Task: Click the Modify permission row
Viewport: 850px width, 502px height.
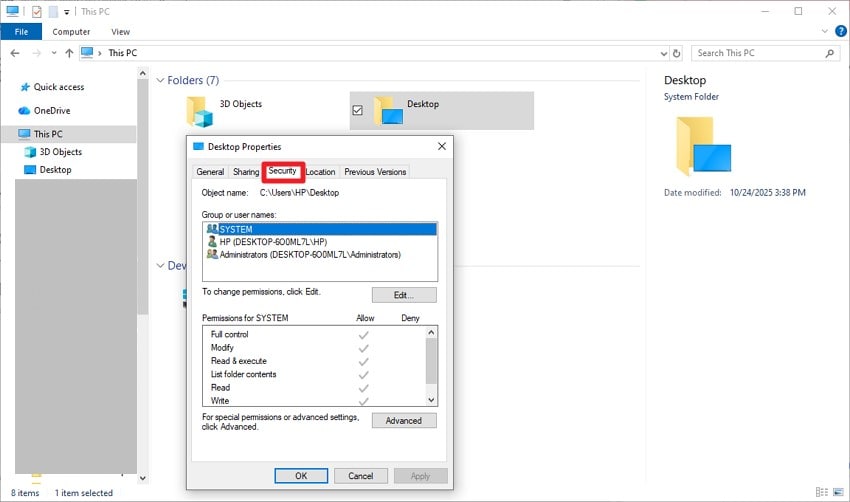Action: pyautogui.click(x=314, y=347)
